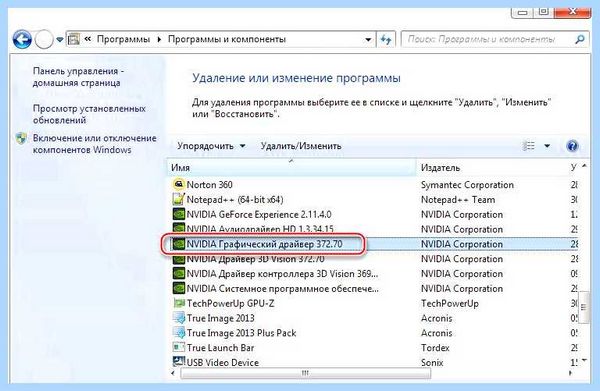Select the Norton 360 row text

click(x=209, y=184)
